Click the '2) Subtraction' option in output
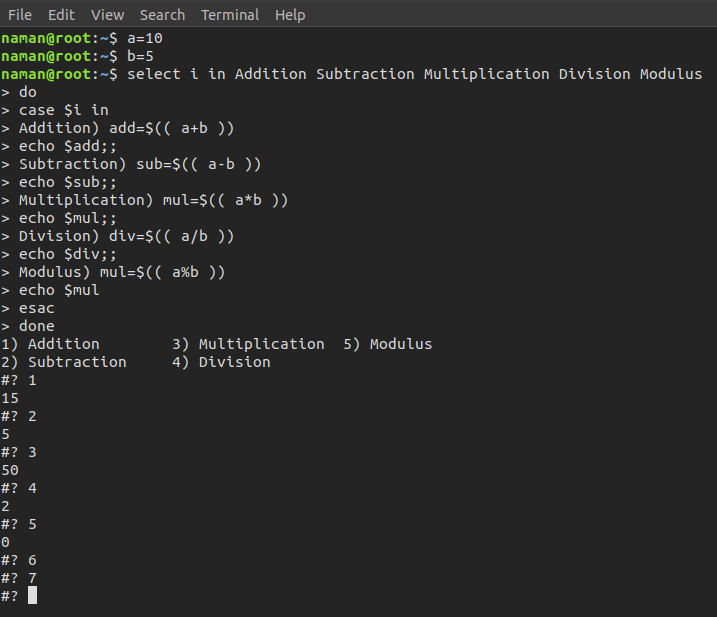The image size is (717, 617). pos(64,362)
